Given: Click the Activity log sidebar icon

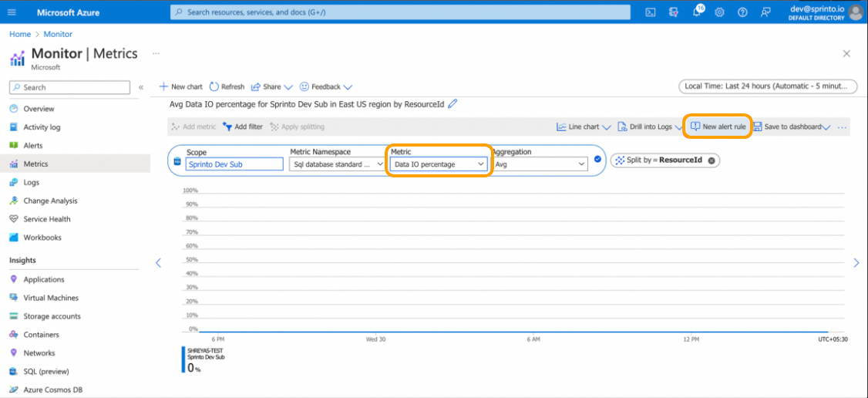Looking at the screenshot, I should point(15,127).
